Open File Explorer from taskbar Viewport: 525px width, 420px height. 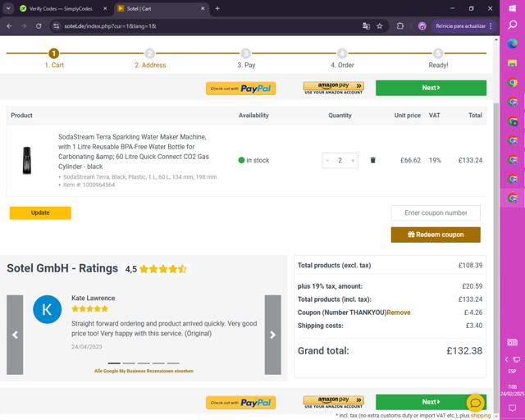tap(512, 63)
